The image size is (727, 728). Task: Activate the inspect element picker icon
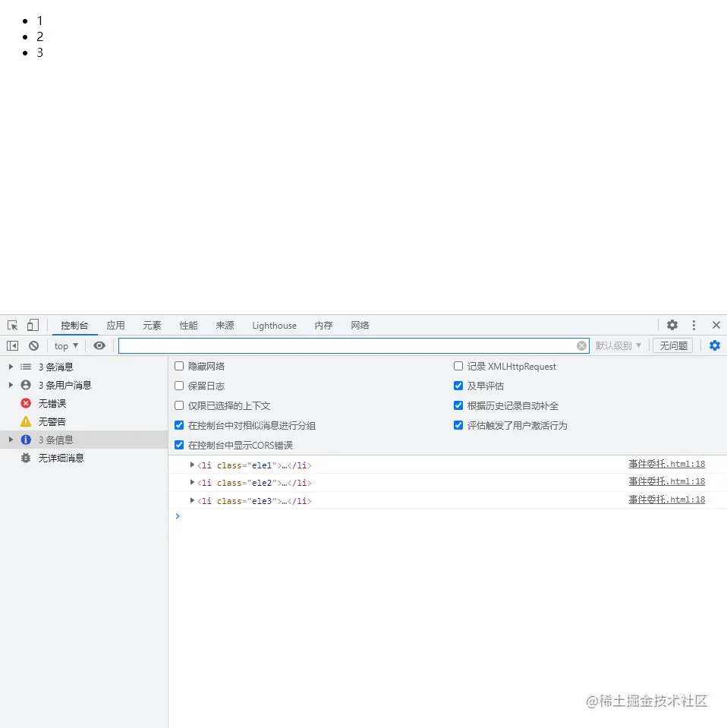13,325
